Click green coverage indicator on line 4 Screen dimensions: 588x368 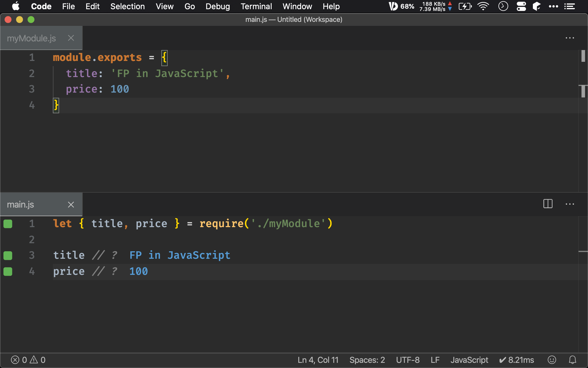[8, 271]
